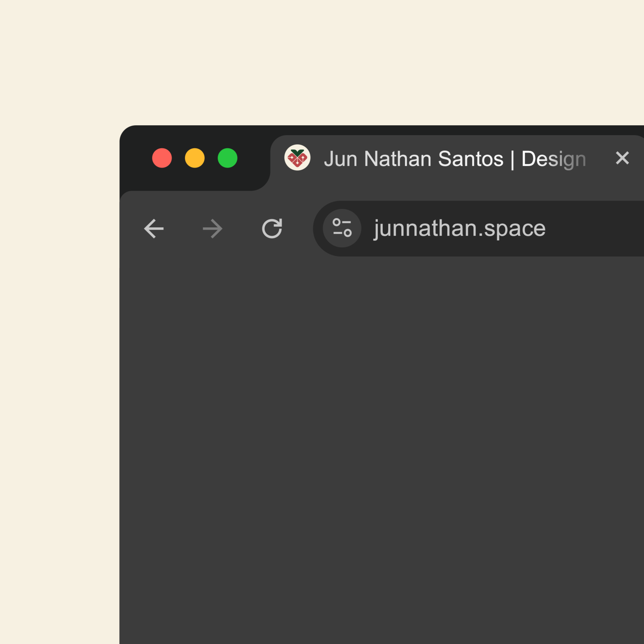
Task: Click the red close window button
Action: point(162,158)
